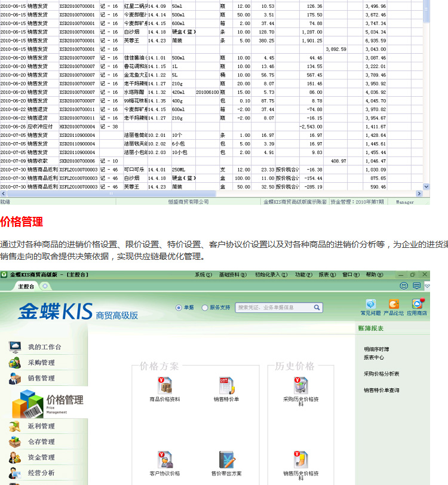Viewport: 448px width, 485px height.
Task: Open 系统(S) menu
Action: coord(203,275)
